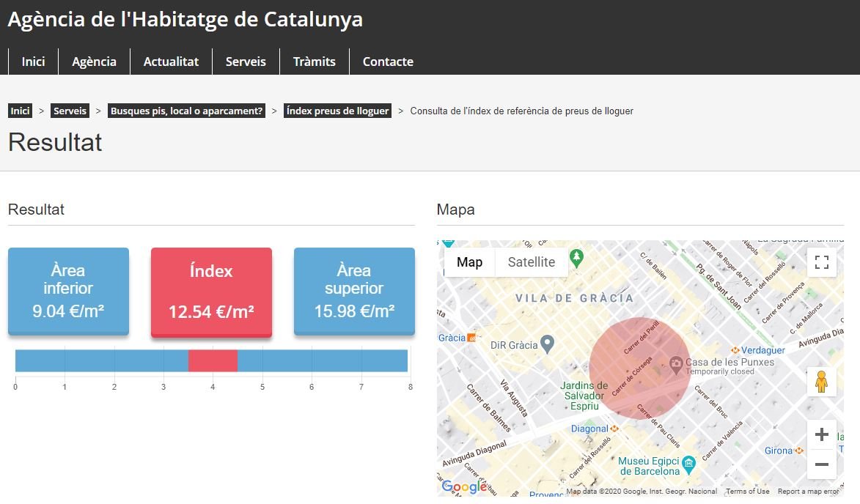Click the green park tree marker
The height and width of the screenshot is (504, 860).
[x=576, y=257]
